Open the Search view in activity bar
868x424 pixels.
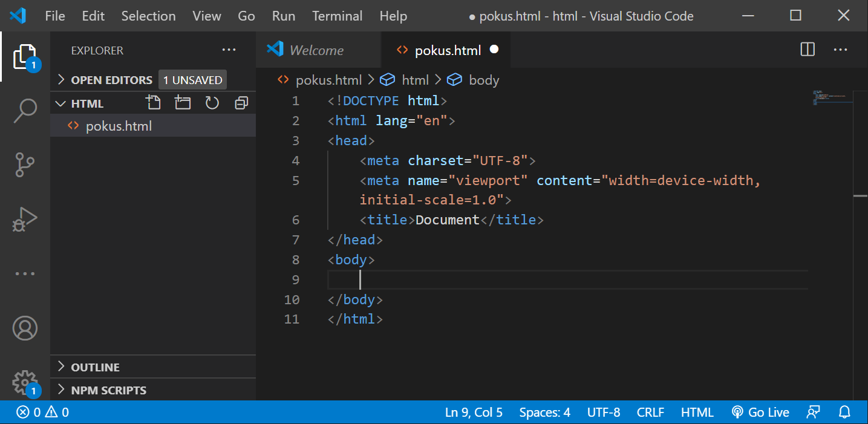[x=25, y=111]
